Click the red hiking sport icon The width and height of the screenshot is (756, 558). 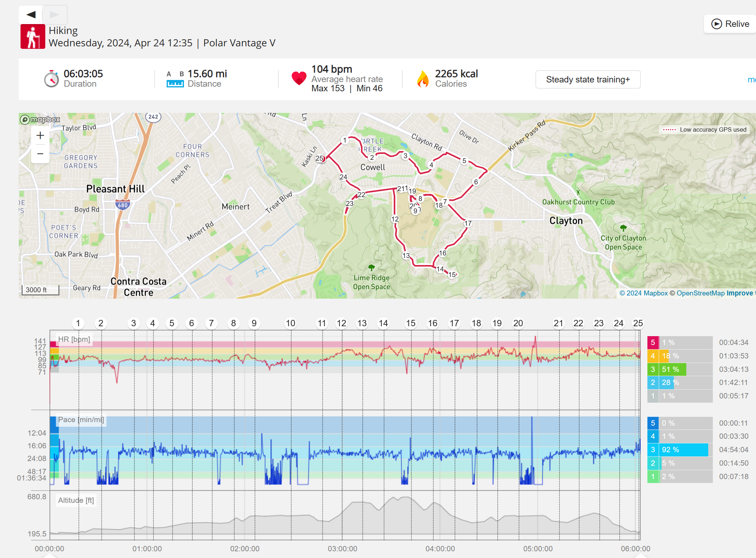33,36
